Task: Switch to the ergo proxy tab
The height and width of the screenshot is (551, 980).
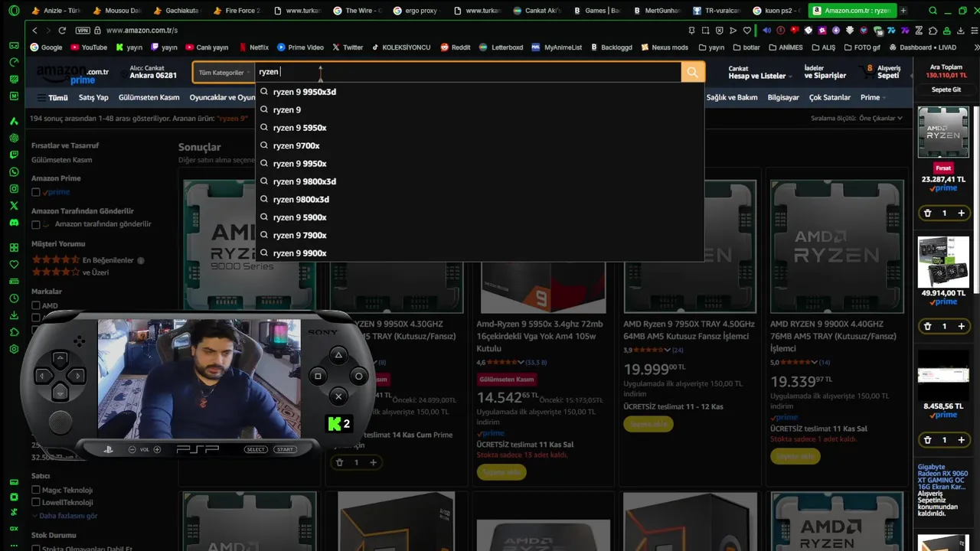Action: (418, 11)
